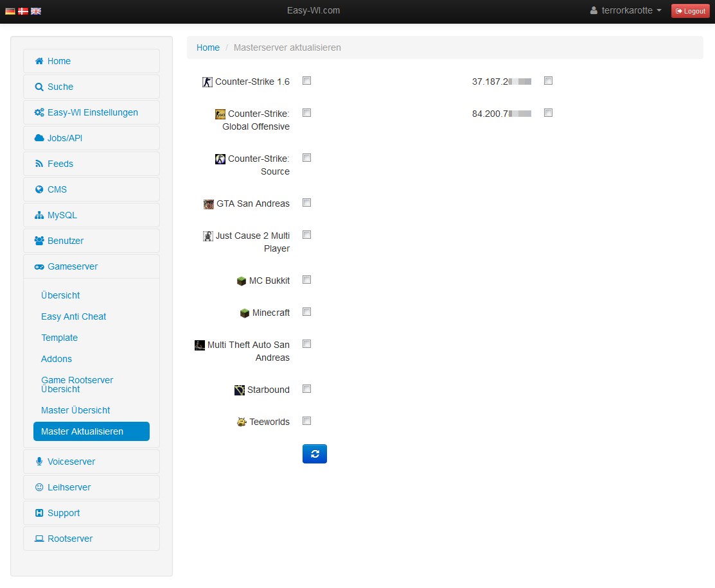Click the Counter-Strike 1.6 game icon
This screenshot has width=715, height=588.
coord(207,82)
